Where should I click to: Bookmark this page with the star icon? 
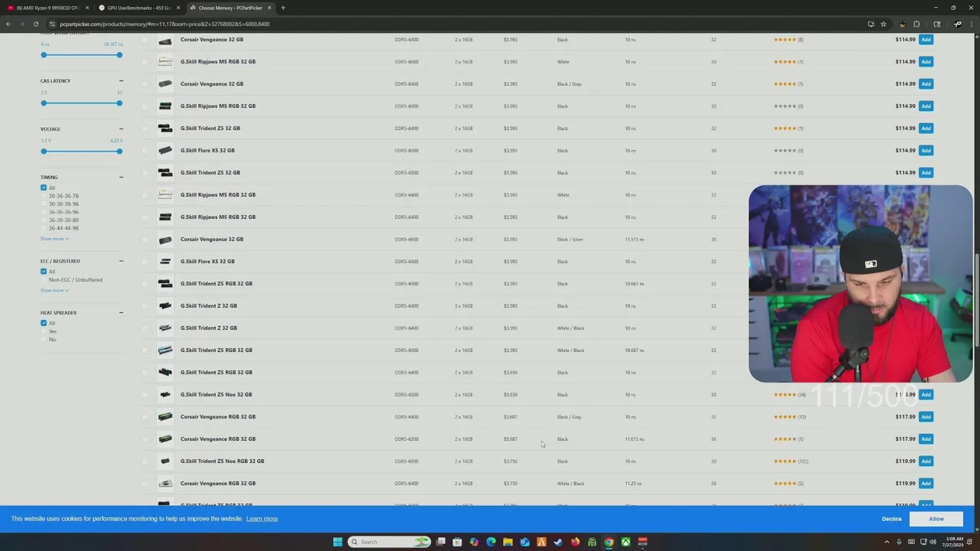point(884,24)
